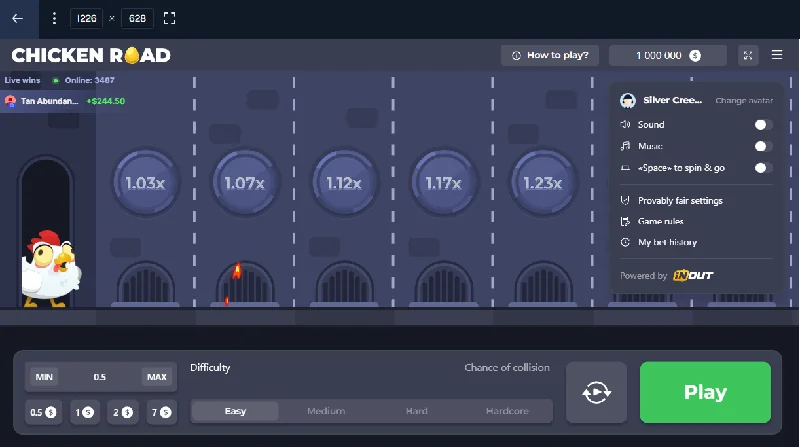Image resolution: width=800 pixels, height=447 pixels.
Task: Click the back arrow icon
Action: pos(17,18)
